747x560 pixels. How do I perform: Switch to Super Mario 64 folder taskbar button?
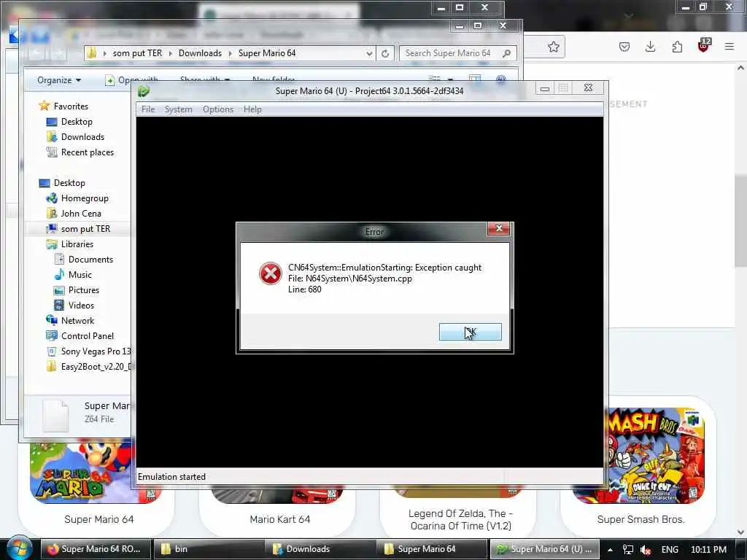coord(433,549)
